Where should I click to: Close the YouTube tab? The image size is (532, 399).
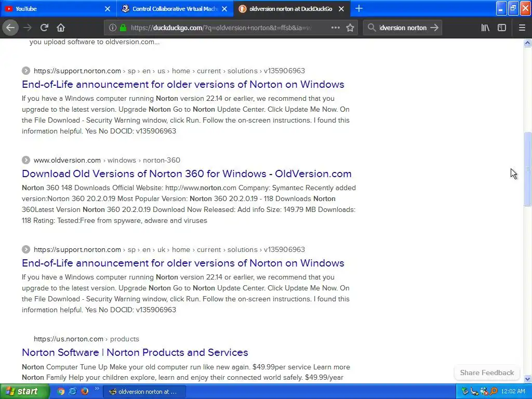(108, 9)
